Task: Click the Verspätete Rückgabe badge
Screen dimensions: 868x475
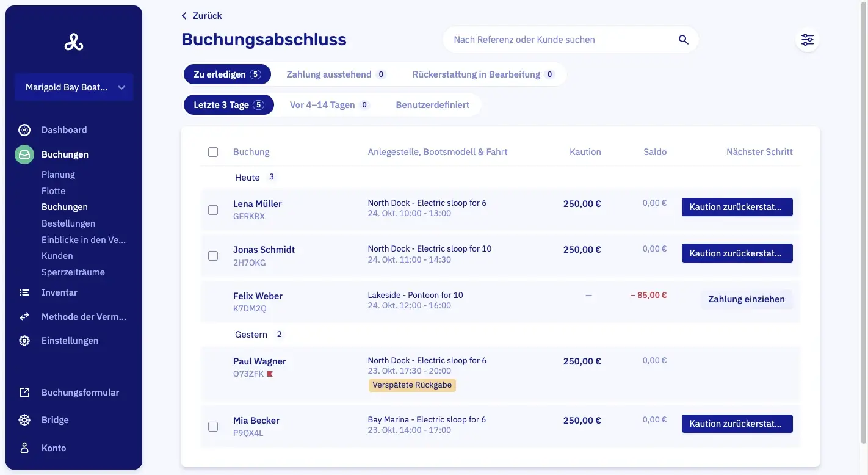Action: click(x=412, y=385)
